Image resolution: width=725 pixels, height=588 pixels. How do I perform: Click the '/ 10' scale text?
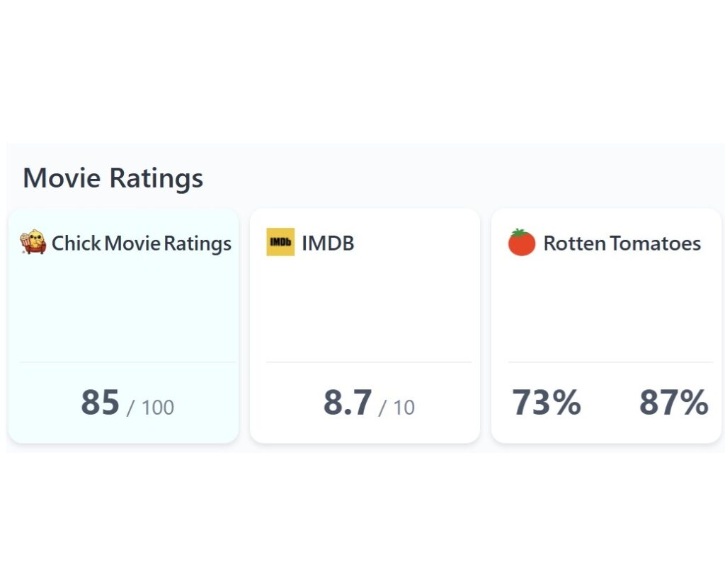click(x=396, y=408)
